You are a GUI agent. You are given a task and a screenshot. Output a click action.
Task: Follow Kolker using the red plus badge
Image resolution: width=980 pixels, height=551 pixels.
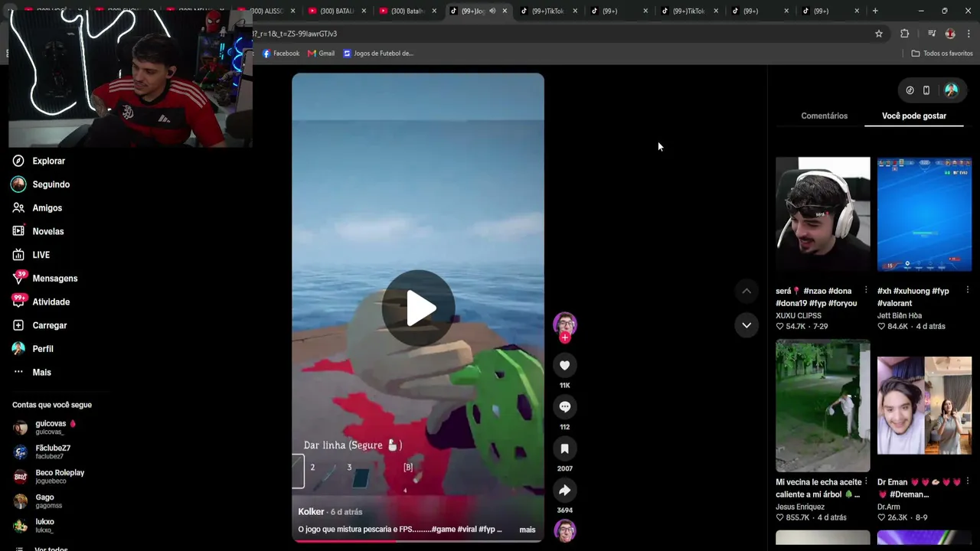565,337
